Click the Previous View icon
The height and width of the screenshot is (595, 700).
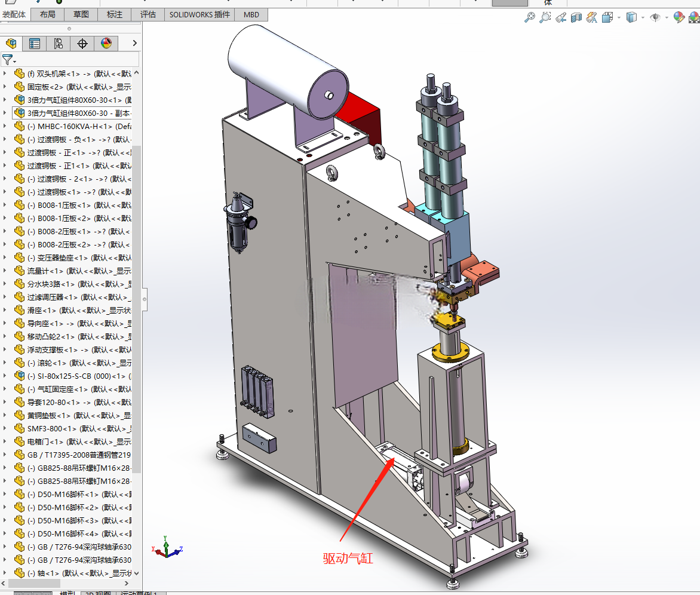(x=561, y=17)
